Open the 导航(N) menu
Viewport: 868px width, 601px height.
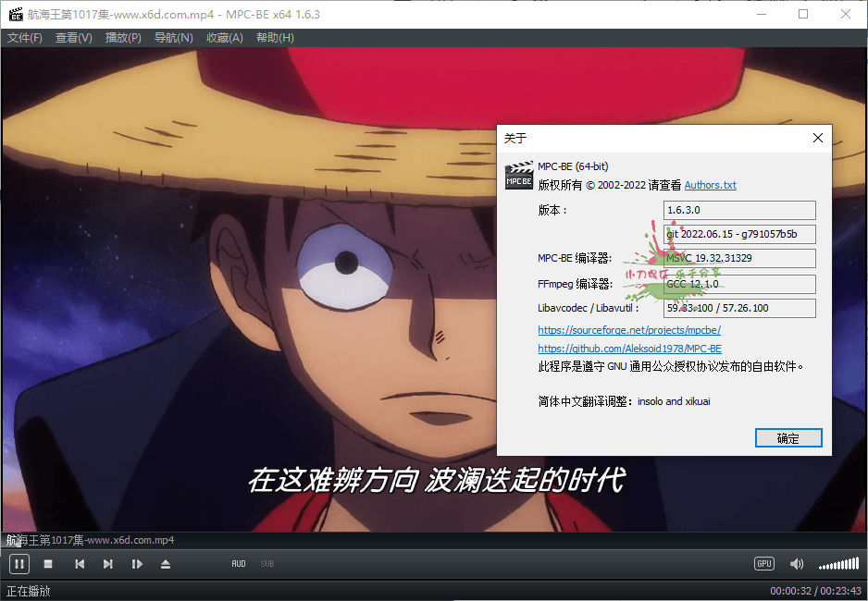(173, 38)
